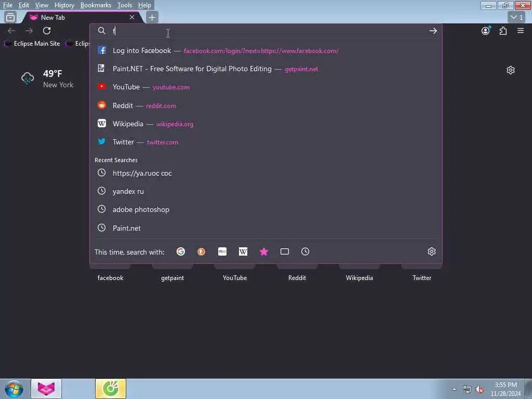The height and width of the screenshot is (399, 532).
Task: Open a new tab with plus button
Action: 152,17
